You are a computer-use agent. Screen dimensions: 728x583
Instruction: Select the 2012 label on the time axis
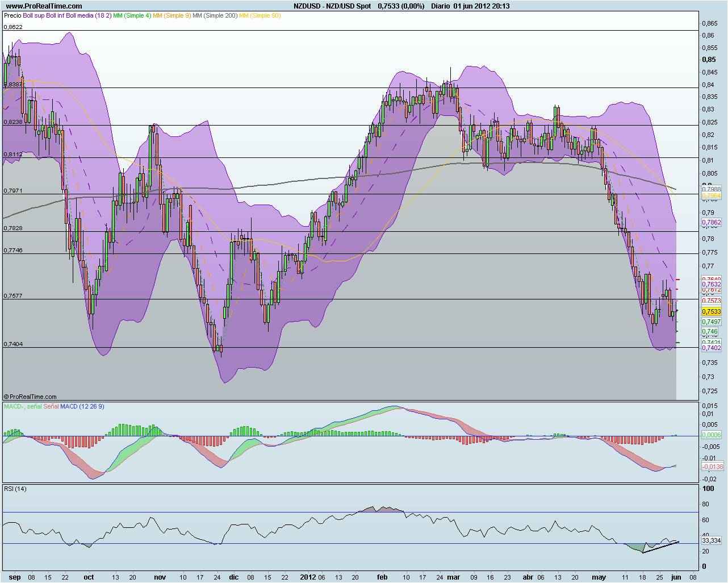point(308,576)
